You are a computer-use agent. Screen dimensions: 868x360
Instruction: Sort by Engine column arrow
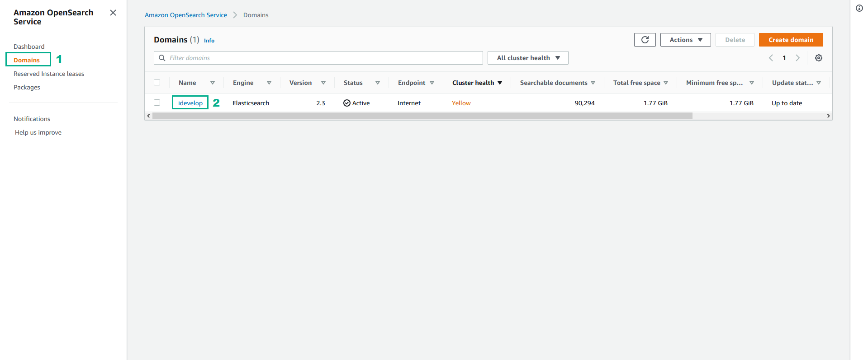[x=269, y=83]
